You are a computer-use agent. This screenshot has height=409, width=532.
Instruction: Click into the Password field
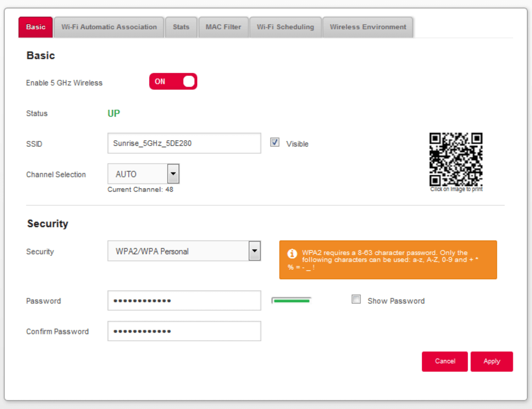[184, 301]
